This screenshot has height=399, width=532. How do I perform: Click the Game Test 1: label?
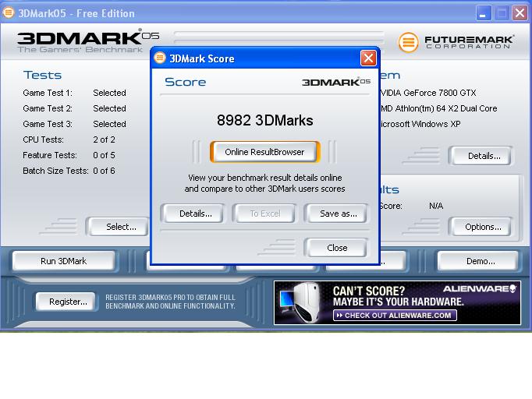click(x=48, y=93)
